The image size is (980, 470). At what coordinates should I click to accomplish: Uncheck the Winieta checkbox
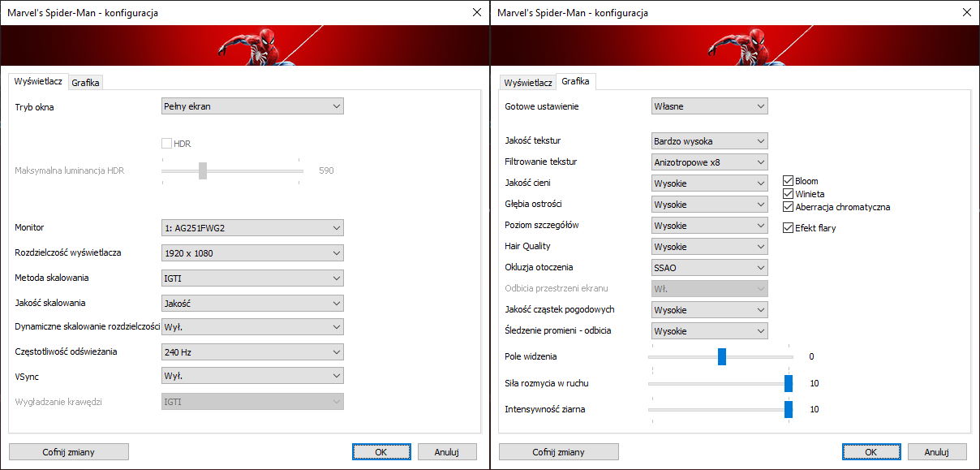pyautogui.click(x=789, y=194)
